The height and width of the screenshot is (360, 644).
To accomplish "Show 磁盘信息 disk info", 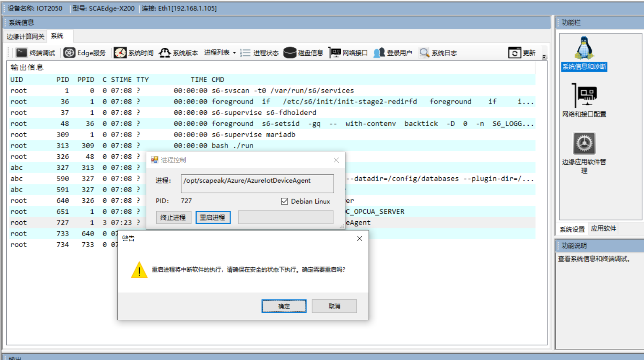I will 304,53.
